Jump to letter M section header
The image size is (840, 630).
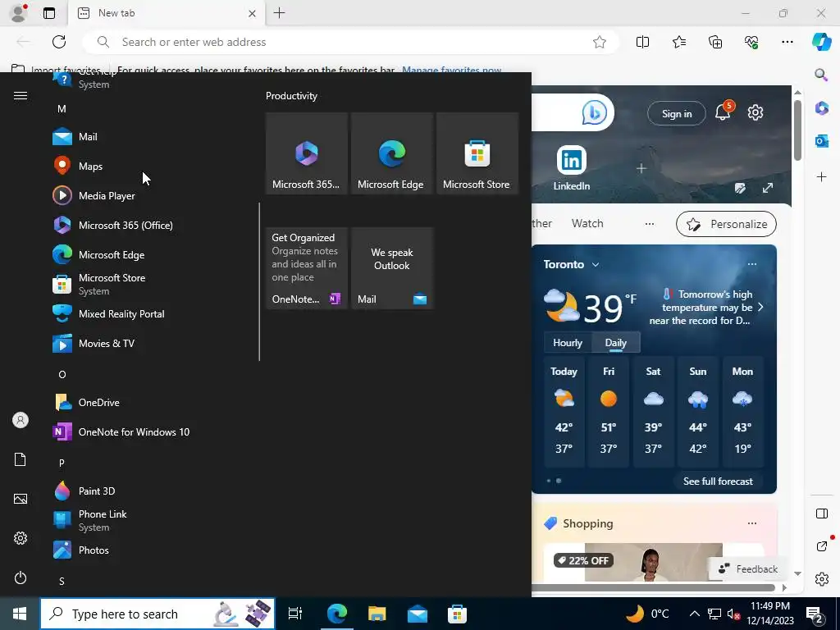pyautogui.click(x=62, y=109)
